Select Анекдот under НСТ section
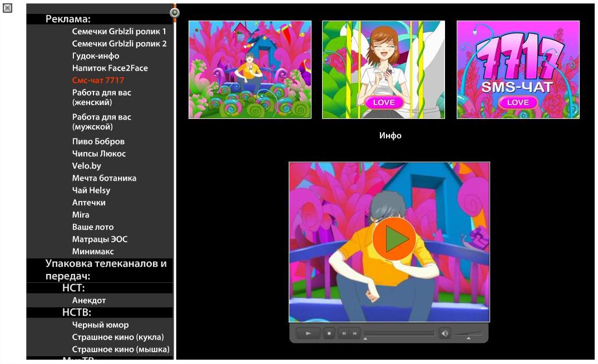The image size is (598, 364). click(89, 300)
